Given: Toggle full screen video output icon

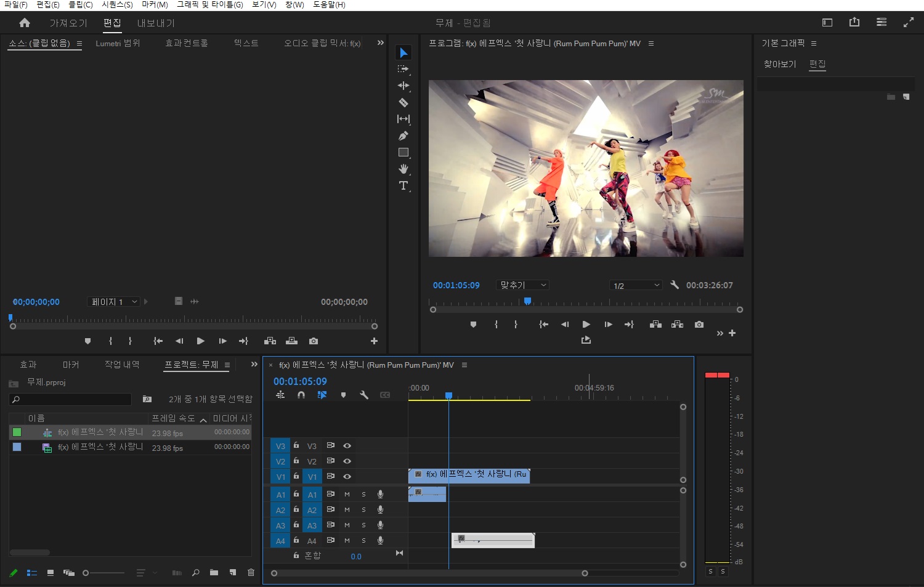Looking at the screenshot, I should coord(909,22).
